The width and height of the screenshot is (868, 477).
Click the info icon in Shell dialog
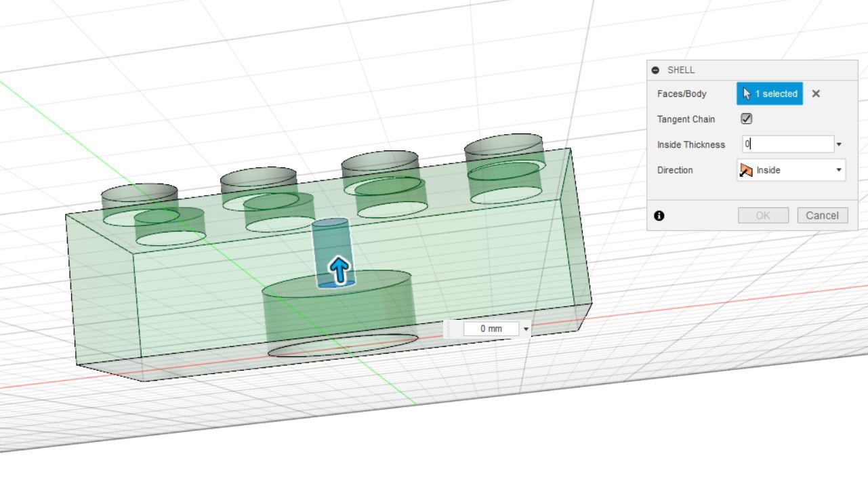pyautogui.click(x=659, y=215)
